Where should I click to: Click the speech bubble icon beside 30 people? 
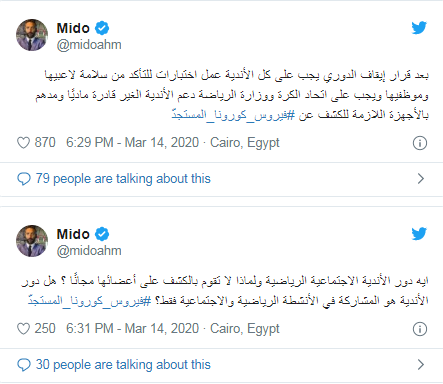pyautogui.click(x=24, y=365)
